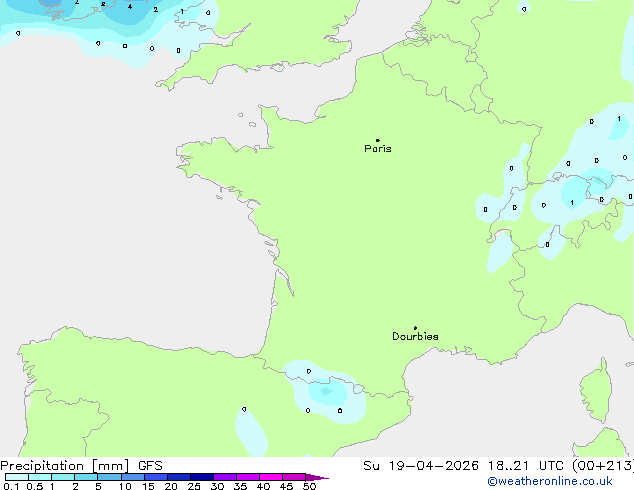This screenshot has width=634, height=490.
Task: Select the 30 mm purple legend swatch
Action: pos(225,477)
